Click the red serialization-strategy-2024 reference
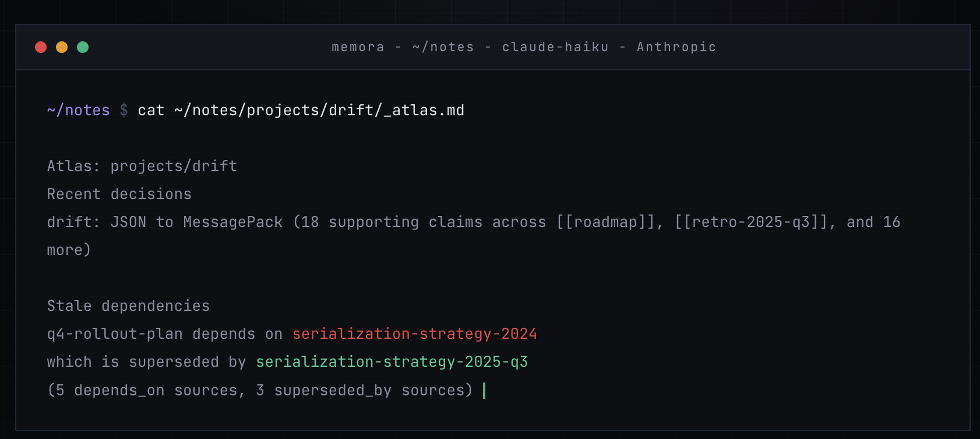The image size is (980, 439). (x=415, y=334)
